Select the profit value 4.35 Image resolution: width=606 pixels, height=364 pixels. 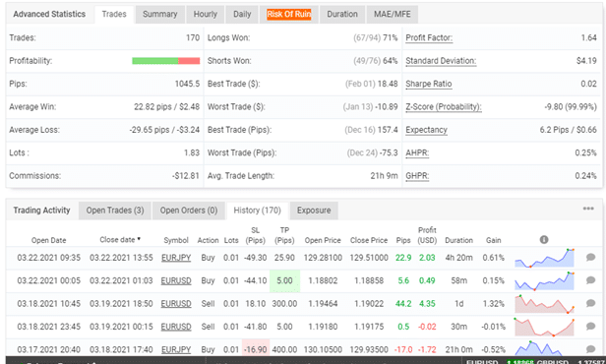coord(427,304)
